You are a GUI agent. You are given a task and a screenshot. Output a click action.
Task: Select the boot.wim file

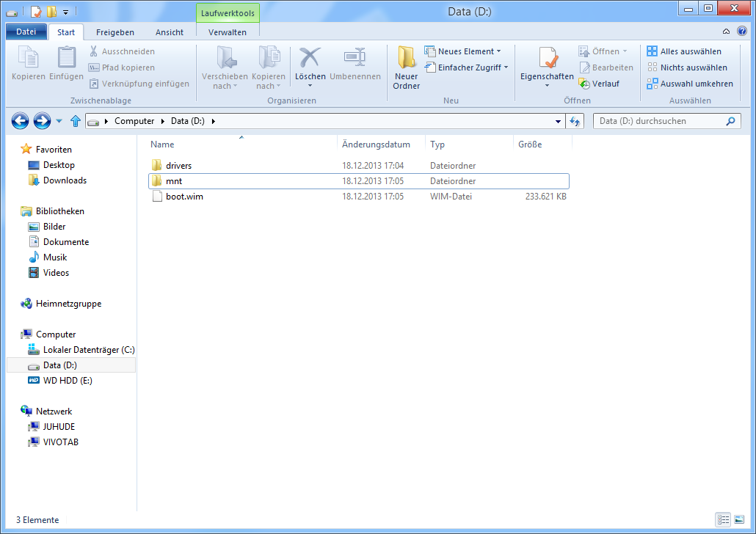click(x=359, y=197)
